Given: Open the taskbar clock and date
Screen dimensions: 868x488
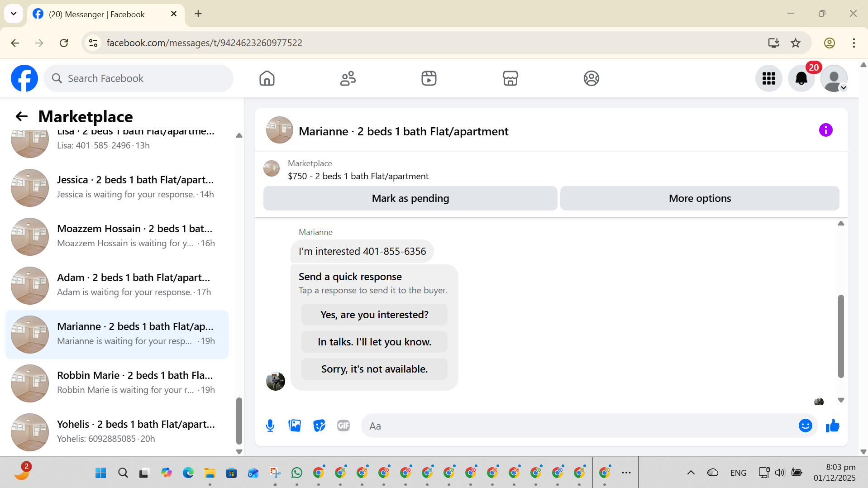Looking at the screenshot, I should click(x=835, y=473).
